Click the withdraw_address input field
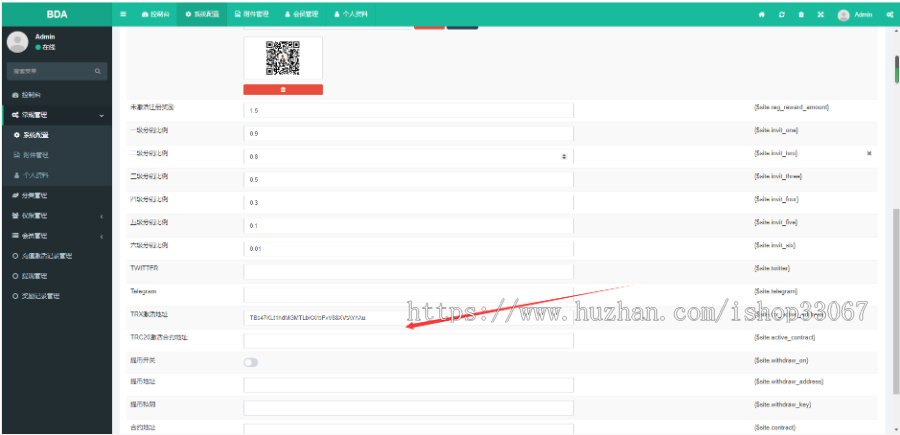This screenshot has height=435, width=900. pyautogui.click(x=408, y=385)
